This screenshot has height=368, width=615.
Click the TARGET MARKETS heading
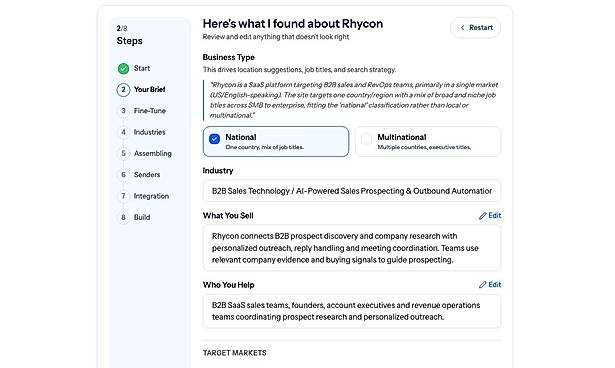(x=235, y=353)
